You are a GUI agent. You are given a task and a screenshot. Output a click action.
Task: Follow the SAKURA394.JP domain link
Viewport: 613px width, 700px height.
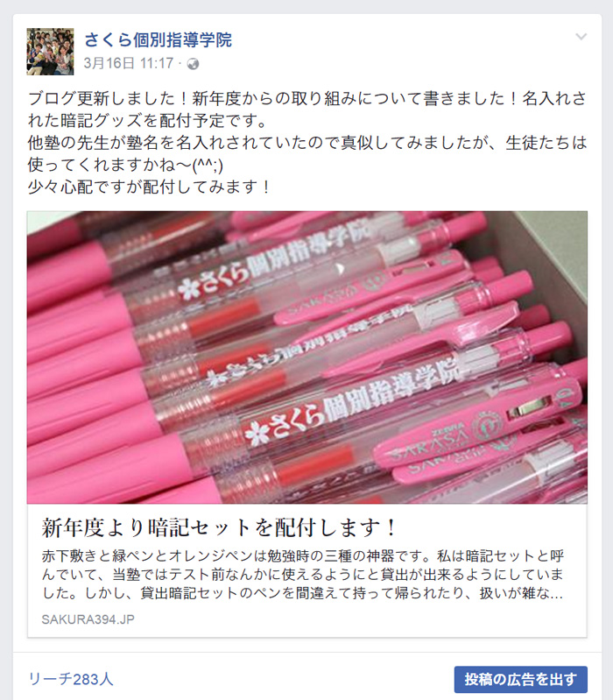88,619
